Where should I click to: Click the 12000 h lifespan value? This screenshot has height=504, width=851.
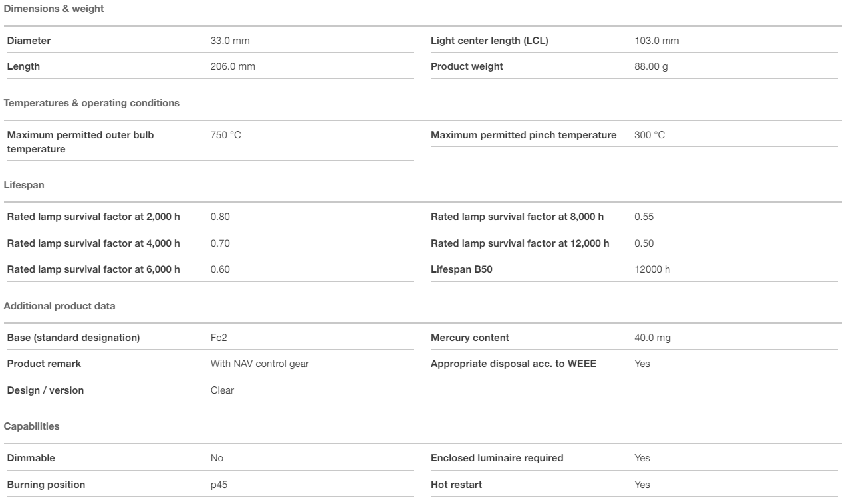coord(653,269)
